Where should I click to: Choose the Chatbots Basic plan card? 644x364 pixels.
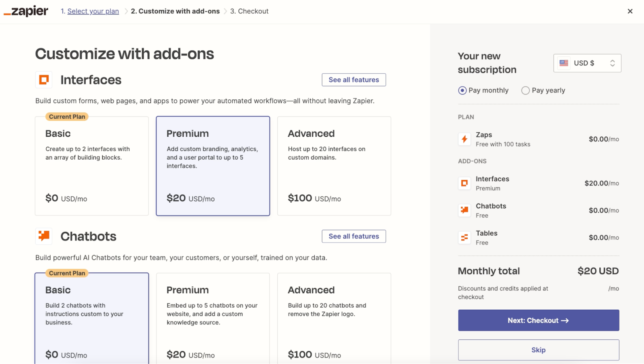point(92,319)
